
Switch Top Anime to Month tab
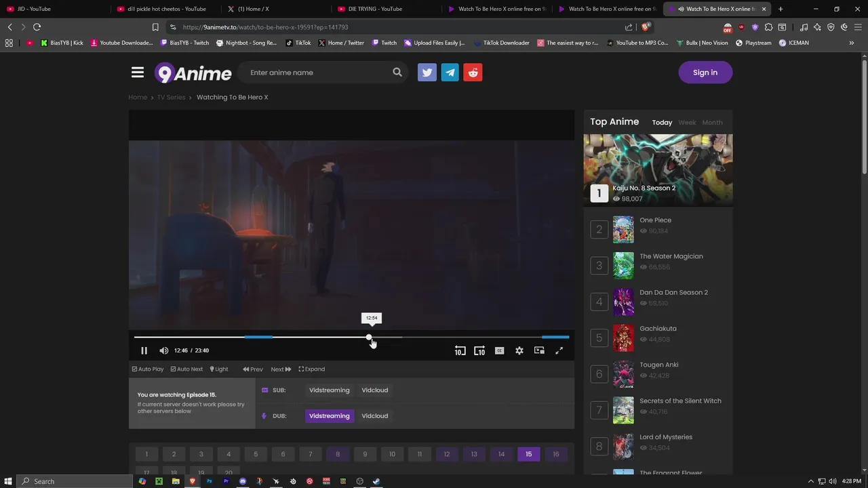(x=712, y=123)
